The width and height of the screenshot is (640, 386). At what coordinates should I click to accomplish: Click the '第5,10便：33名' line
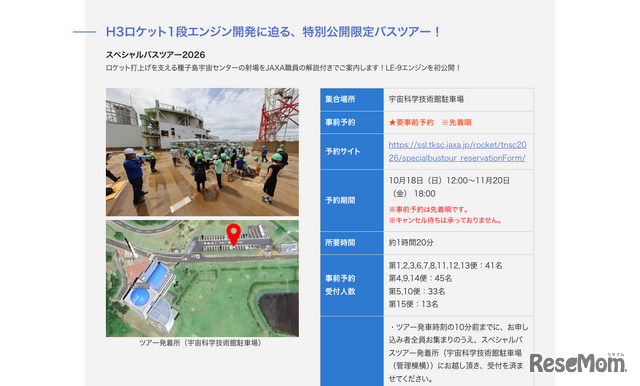click(417, 292)
